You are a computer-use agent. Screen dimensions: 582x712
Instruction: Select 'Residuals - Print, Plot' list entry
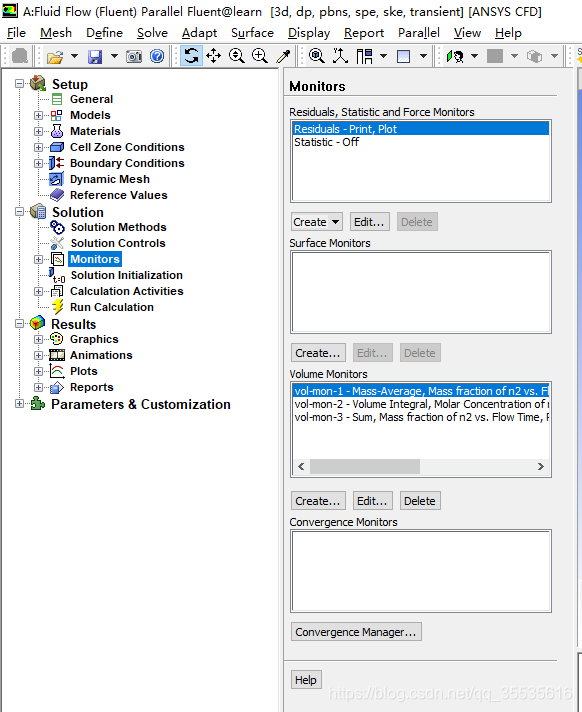421,129
